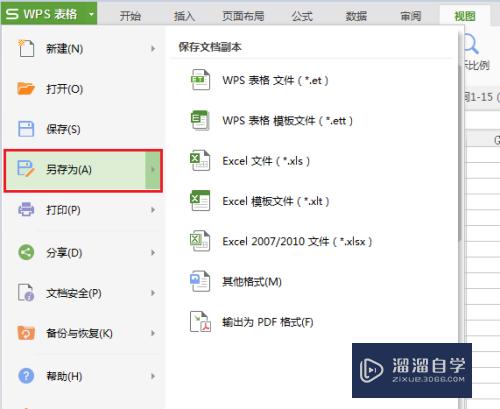Click the Excel 2007/2010 .xlsx icon
Image resolution: width=500 pixels, height=409 pixels.
(x=200, y=241)
